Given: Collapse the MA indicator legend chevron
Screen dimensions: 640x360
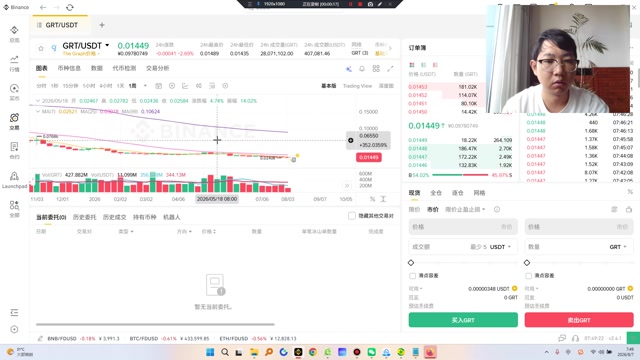Looking at the screenshot, I should coord(38,111).
